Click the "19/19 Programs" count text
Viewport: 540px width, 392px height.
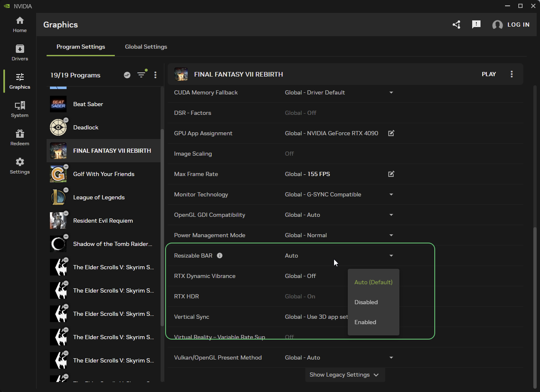tap(75, 75)
